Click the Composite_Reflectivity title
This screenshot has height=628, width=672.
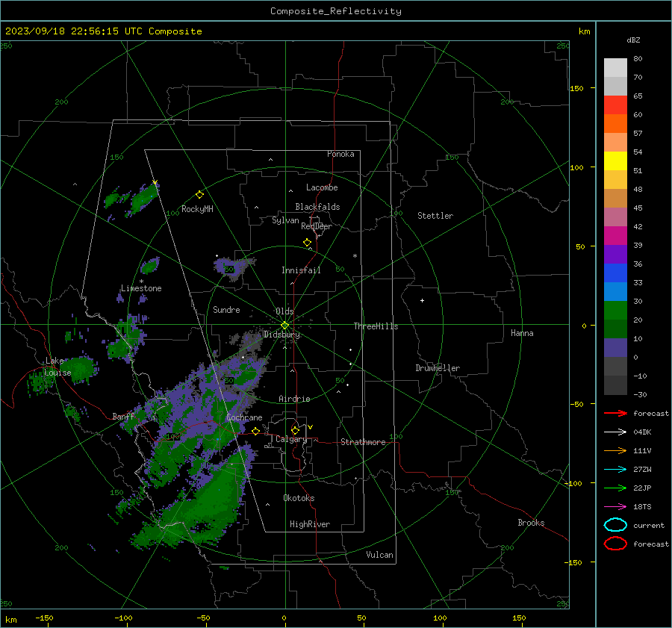(x=336, y=11)
